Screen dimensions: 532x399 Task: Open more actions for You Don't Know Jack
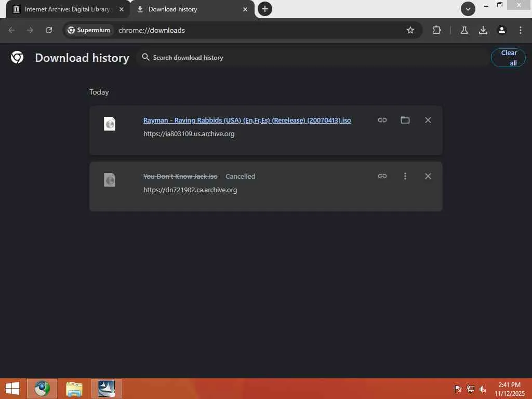[405, 176]
